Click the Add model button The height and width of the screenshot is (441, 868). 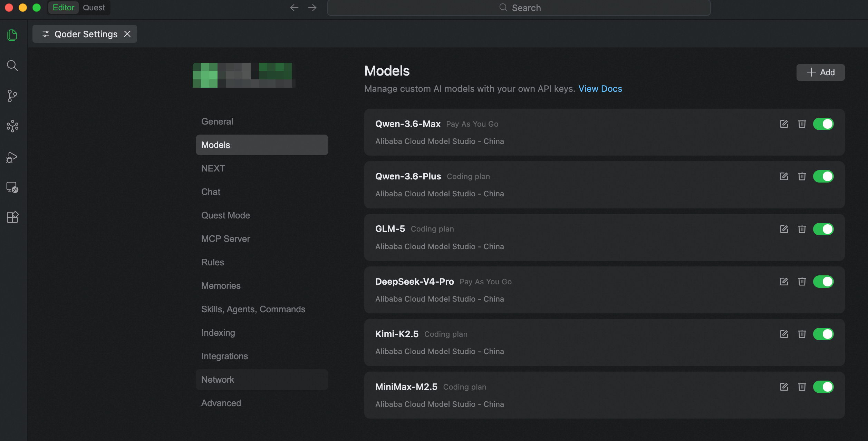820,72
